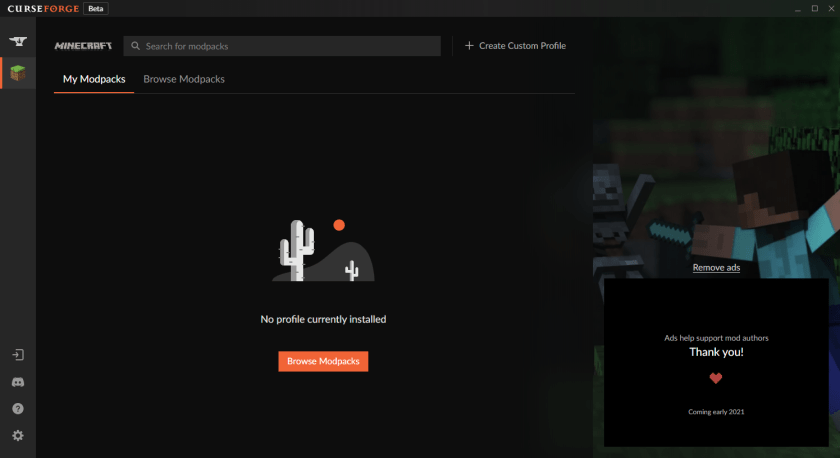Click the Remove ads link
Screen dimensions: 840x458
pos(716,268)
